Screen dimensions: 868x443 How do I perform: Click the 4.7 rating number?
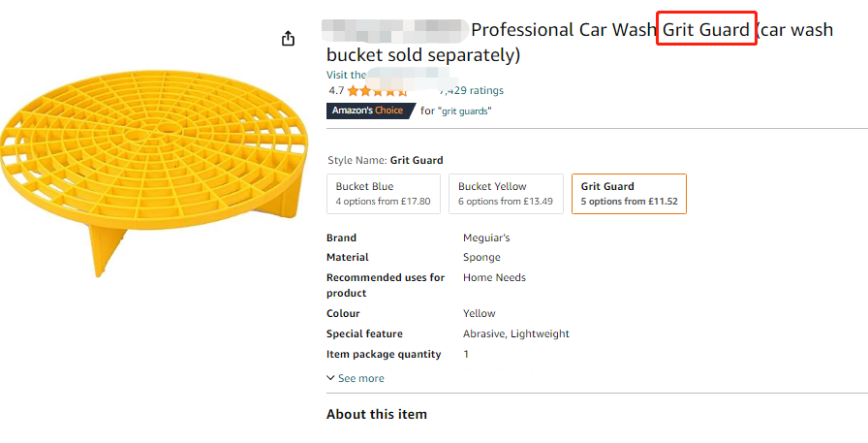tap(336, 90)
